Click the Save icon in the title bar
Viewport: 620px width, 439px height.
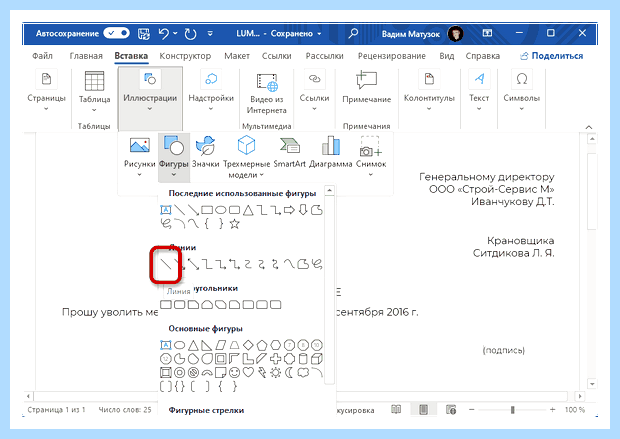tap(144, 34)
